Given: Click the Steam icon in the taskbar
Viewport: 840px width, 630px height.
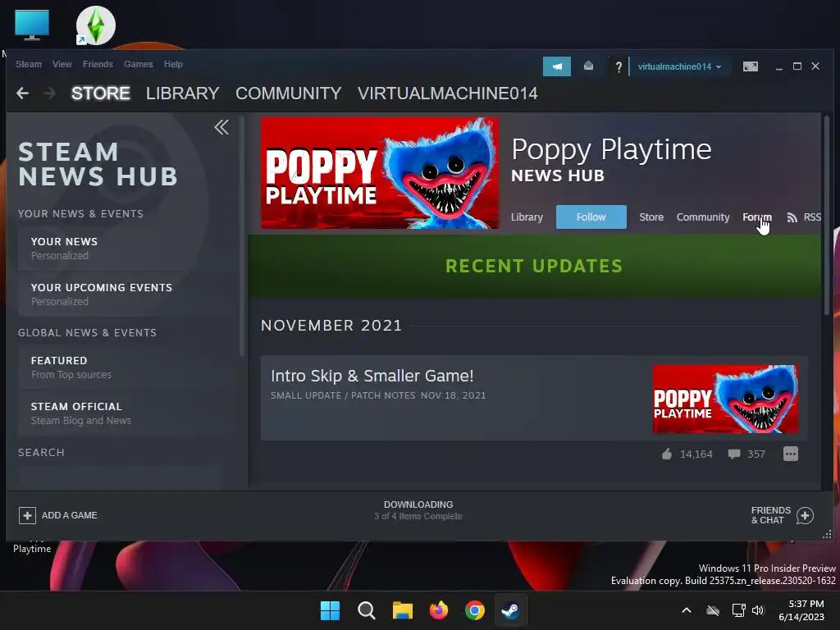Looking at the screenshot, I should coord(510,610).
